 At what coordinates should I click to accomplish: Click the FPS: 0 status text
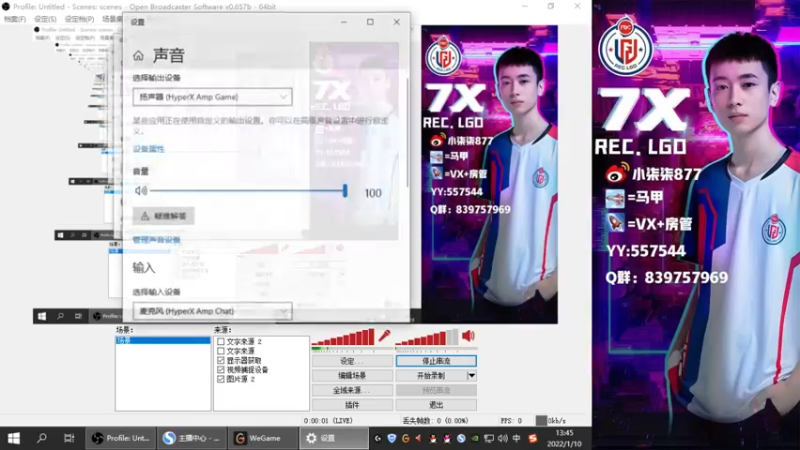pyautogui.click(x=511, y=421)
